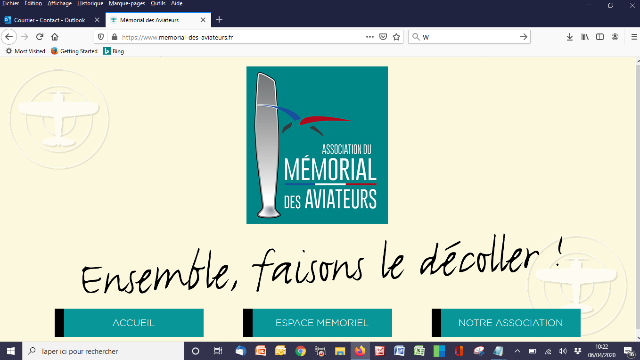Open the Édition menu
The height and width of the screenshot is (360, 640).
click(33, 3)
